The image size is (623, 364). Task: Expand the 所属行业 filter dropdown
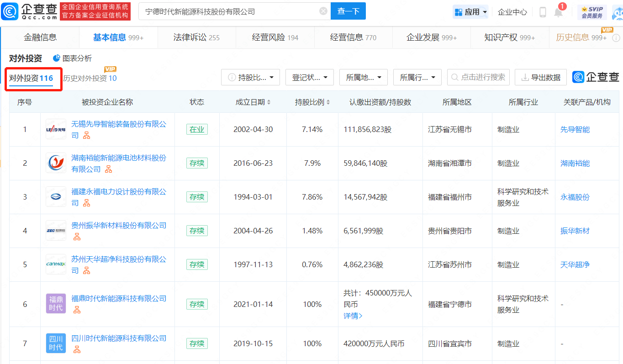point(417,77)
